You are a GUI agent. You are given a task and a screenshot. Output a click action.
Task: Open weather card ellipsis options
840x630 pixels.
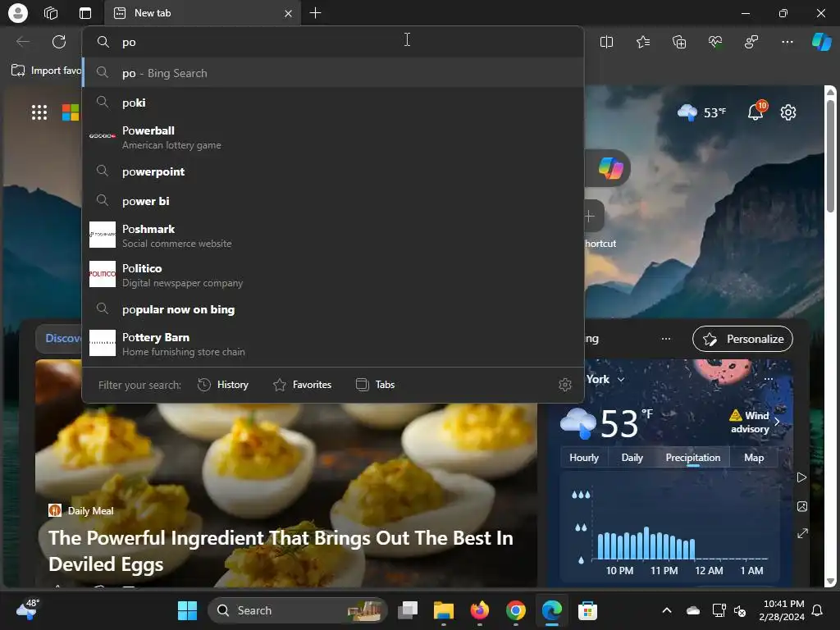coord(768,379)
